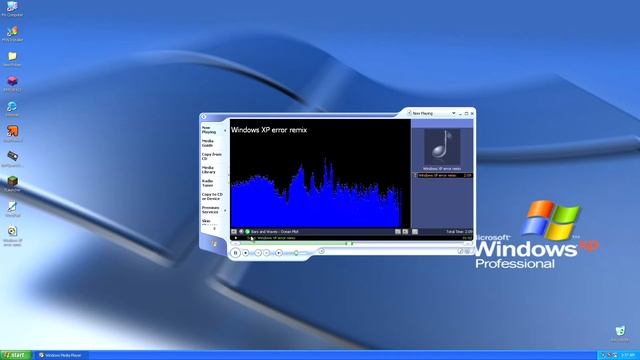Open the New Folder desktop icon
The image size is (640, 360).
(12, 59)
